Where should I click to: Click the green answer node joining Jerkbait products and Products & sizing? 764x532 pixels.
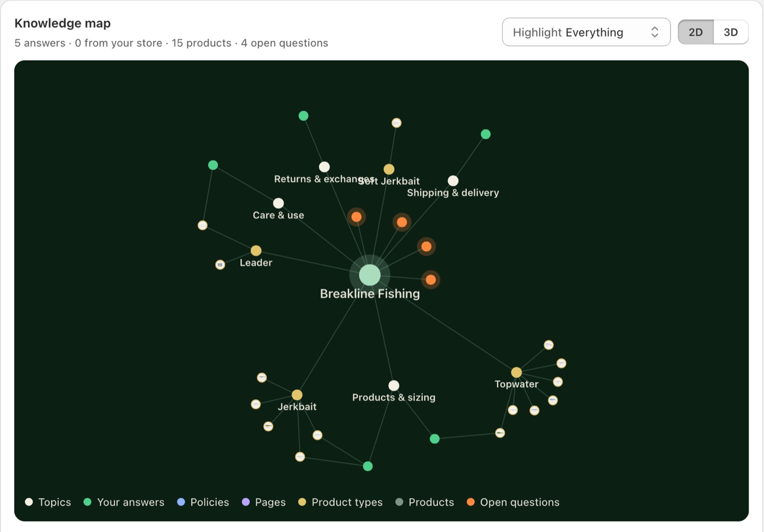(368, 466)
